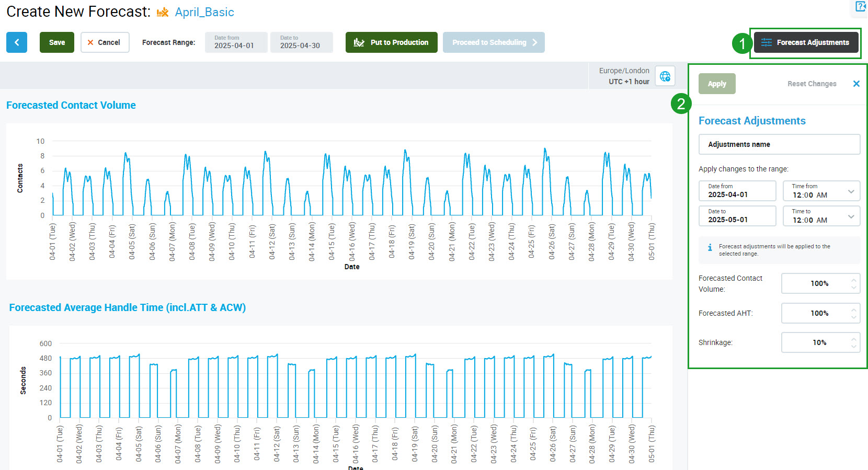Image resolution: width=868 pixels, height=470 pixels.
Task: Open the adjustments Date from field
Action: pos(737,191)
